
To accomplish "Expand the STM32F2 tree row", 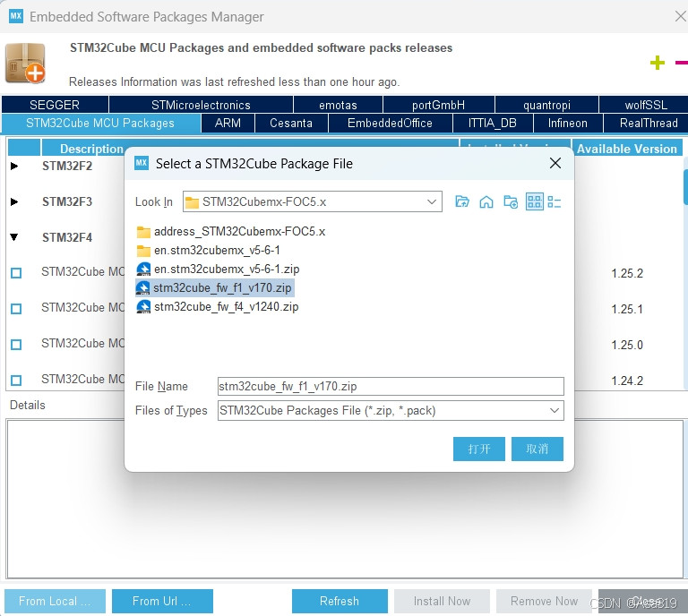I will click(x=14, y=166).
